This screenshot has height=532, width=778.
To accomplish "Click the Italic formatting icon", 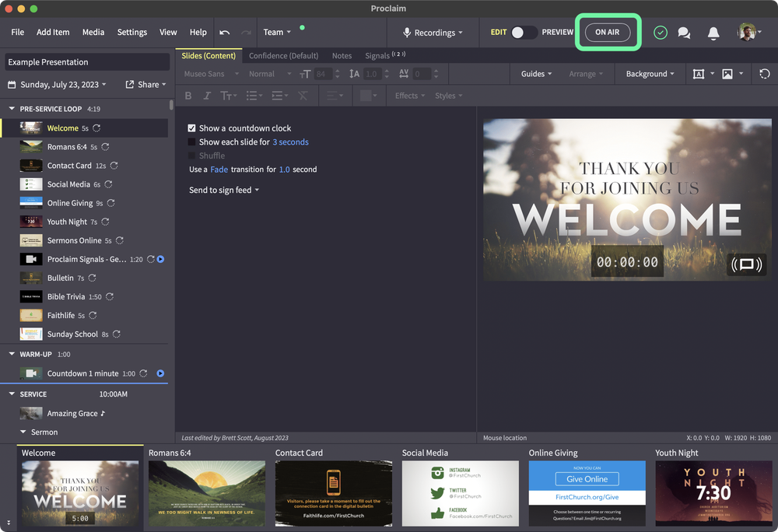I will click(x=207, y=96).
